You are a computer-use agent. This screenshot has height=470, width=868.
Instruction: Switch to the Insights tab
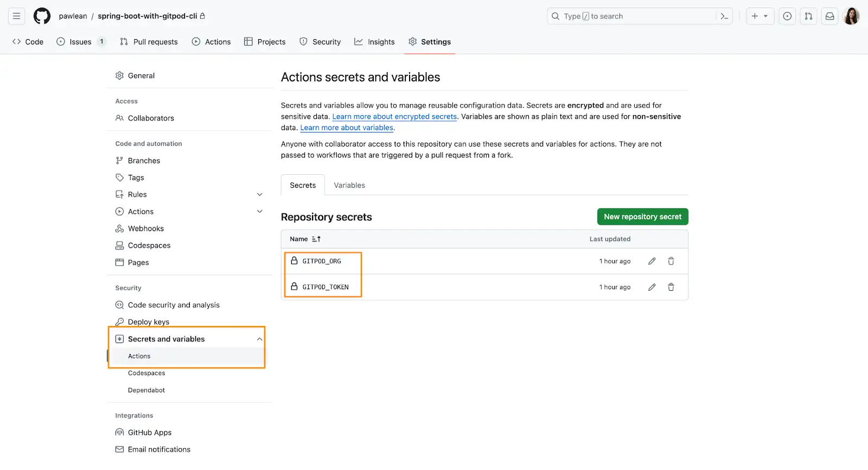(374, 42)
